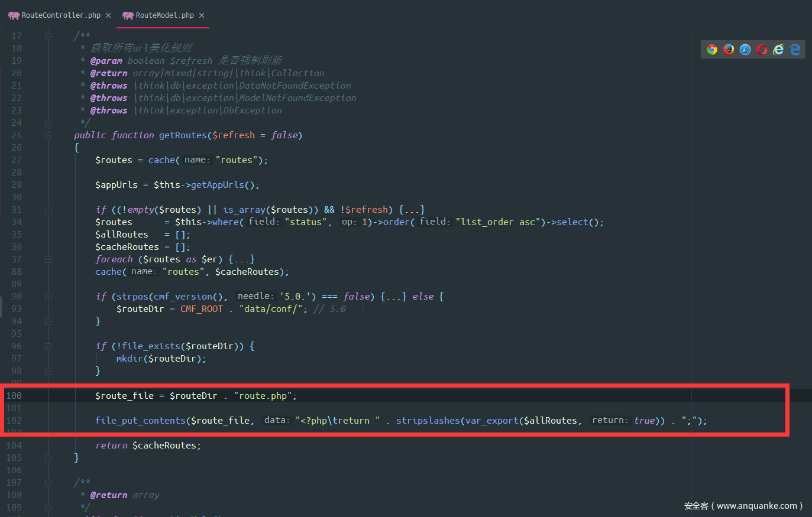This screenshot has width=812, height=517.
Task: Expand the folded foreach block on line 37
Action: tap(48, 259)
